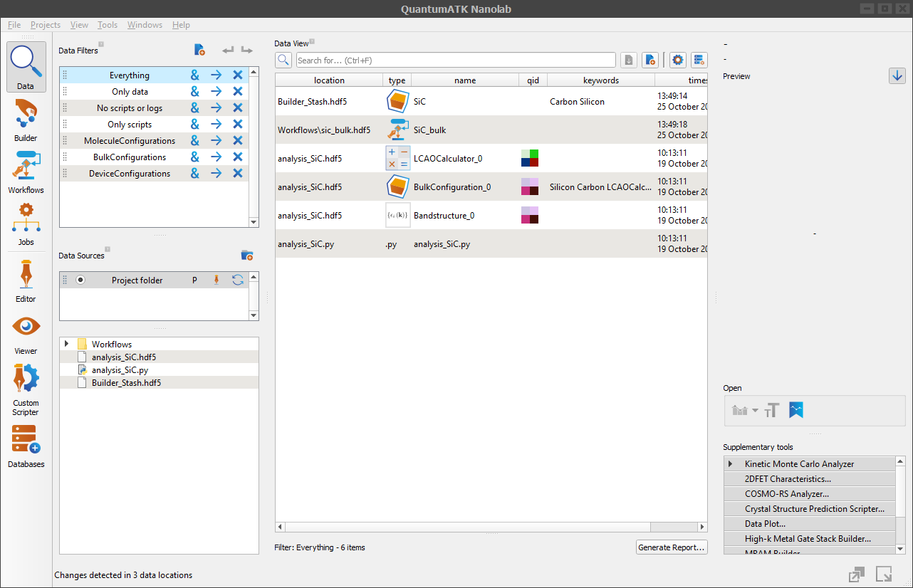The width and height of the screenshot is (913, 588).
Task: Sort by the location column header
Action: 329,80
